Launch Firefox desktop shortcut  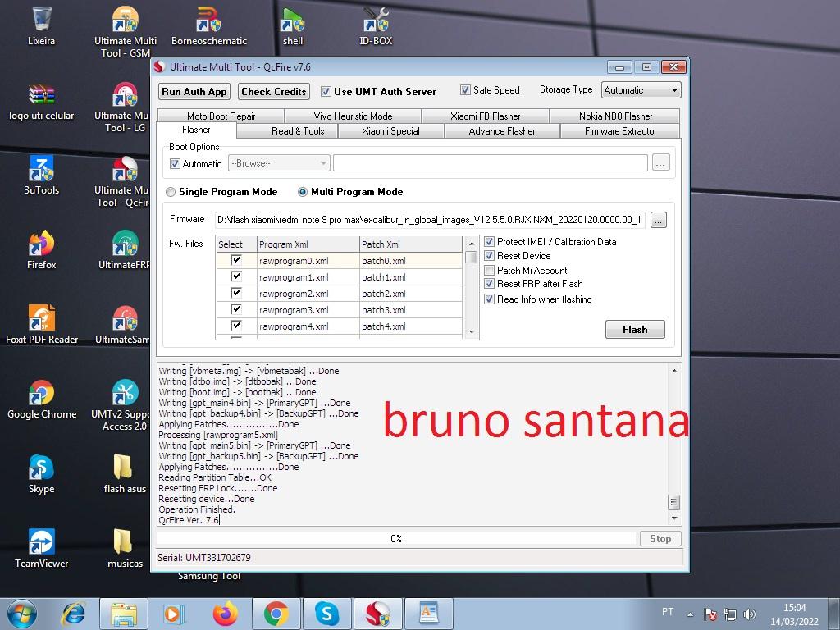pyautogui.click(x=41, y=250)
